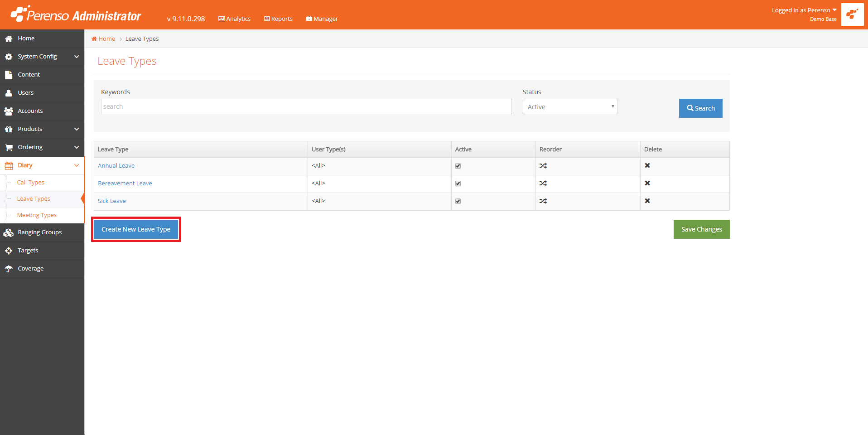Expand the System Config chevron
Image resolution: width=868 pixels, height=435 pixels.
tap(77, 57)
